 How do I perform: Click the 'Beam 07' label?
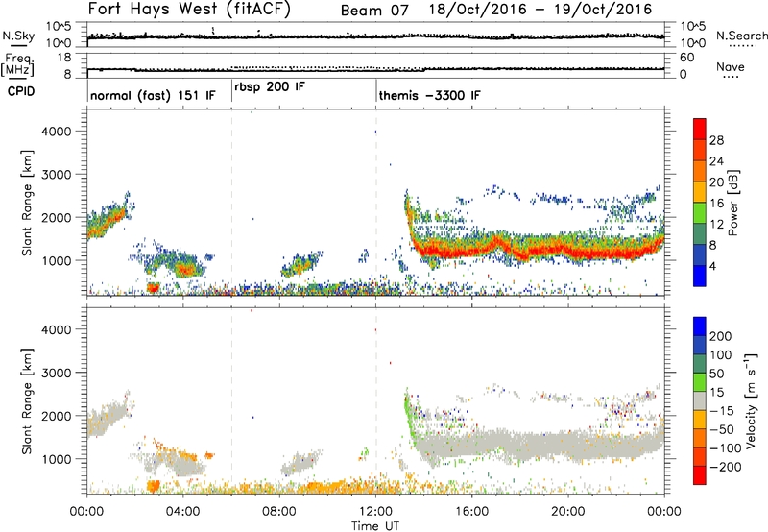pos(374,11)
